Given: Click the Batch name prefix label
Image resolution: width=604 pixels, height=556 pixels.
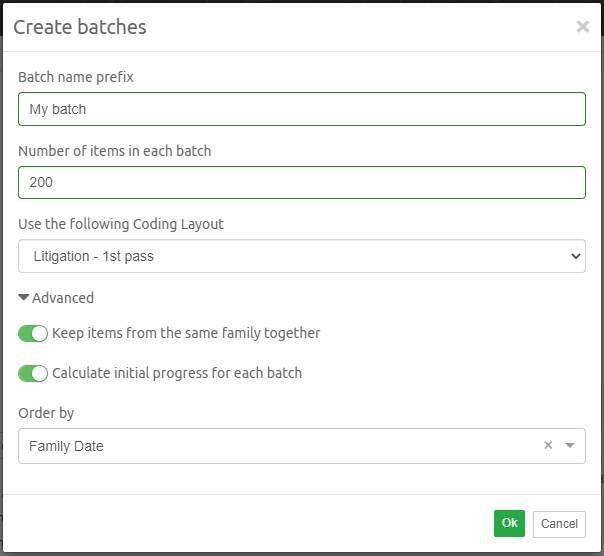Looking at the screenshot, I should (76, 77).
